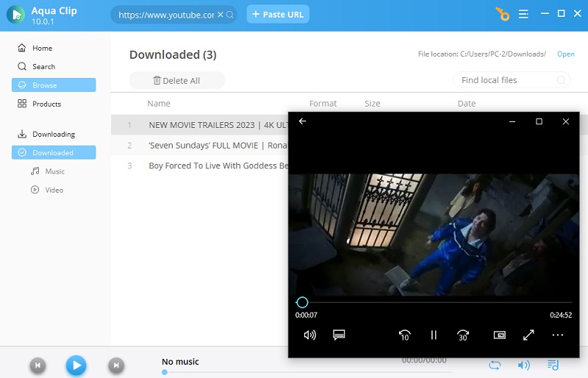Screen dimensions: 588x378
Task: Mute the video player volume
Action: coord(309,335)
